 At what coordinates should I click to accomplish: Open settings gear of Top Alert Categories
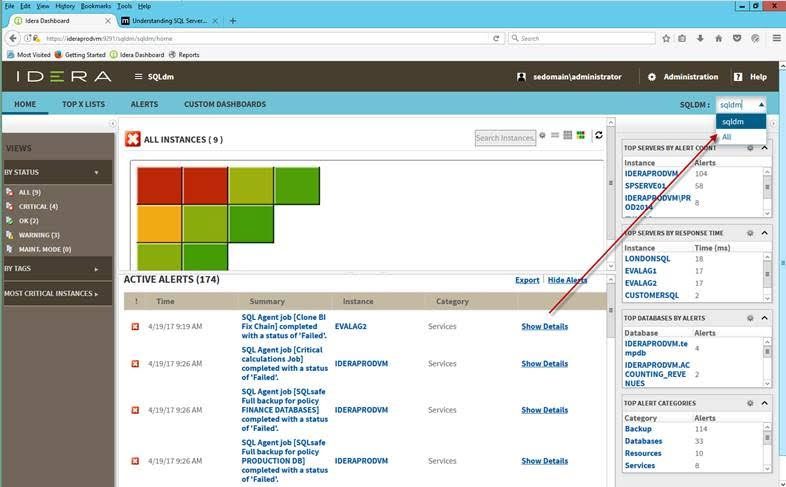coord(750,403)
